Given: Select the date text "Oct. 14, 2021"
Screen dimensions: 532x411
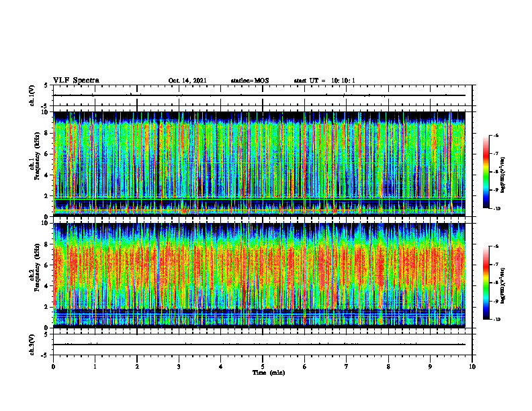Looking at the screenshot, I should click(187, 81).
